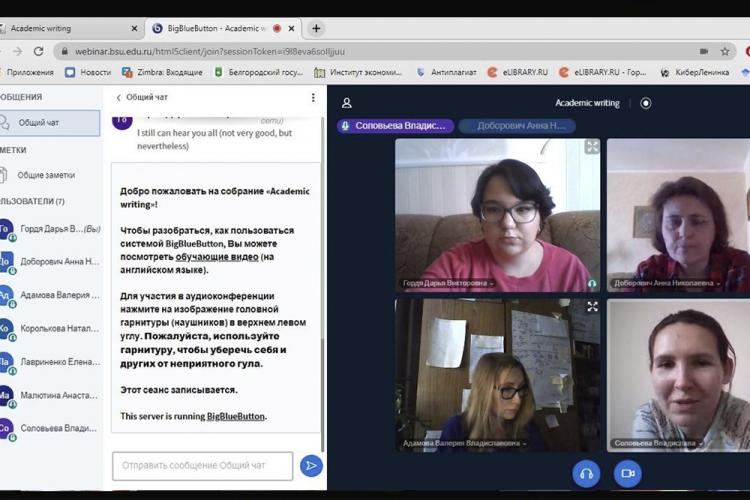Open the eLIBRARY.RU - Гор... bookmark
The height and width of the screenshot is (500, 750).
(x=603, y=72)
